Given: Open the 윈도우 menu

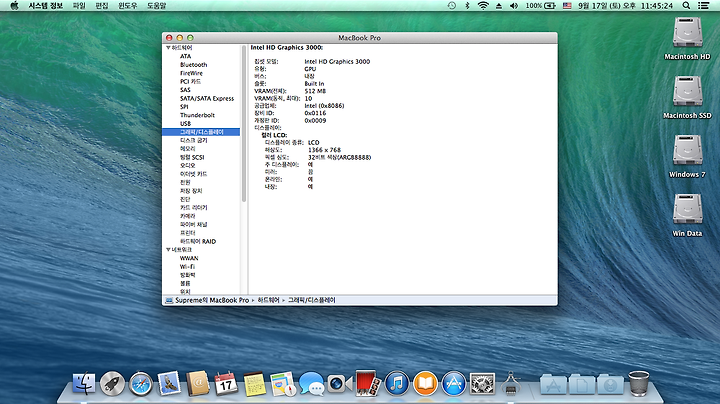Looking at the screenshot, I should [x=128, y=6].
